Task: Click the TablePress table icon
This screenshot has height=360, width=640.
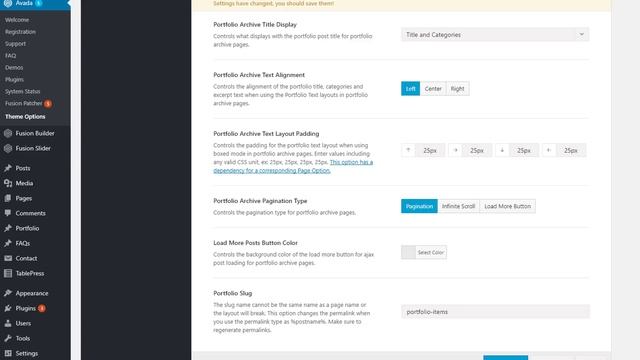Action: pyautogui.click(x=8, y=273)
